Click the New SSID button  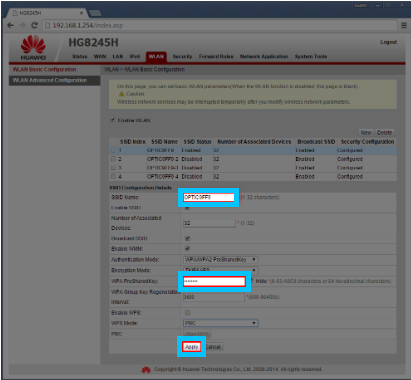point(366,133)
